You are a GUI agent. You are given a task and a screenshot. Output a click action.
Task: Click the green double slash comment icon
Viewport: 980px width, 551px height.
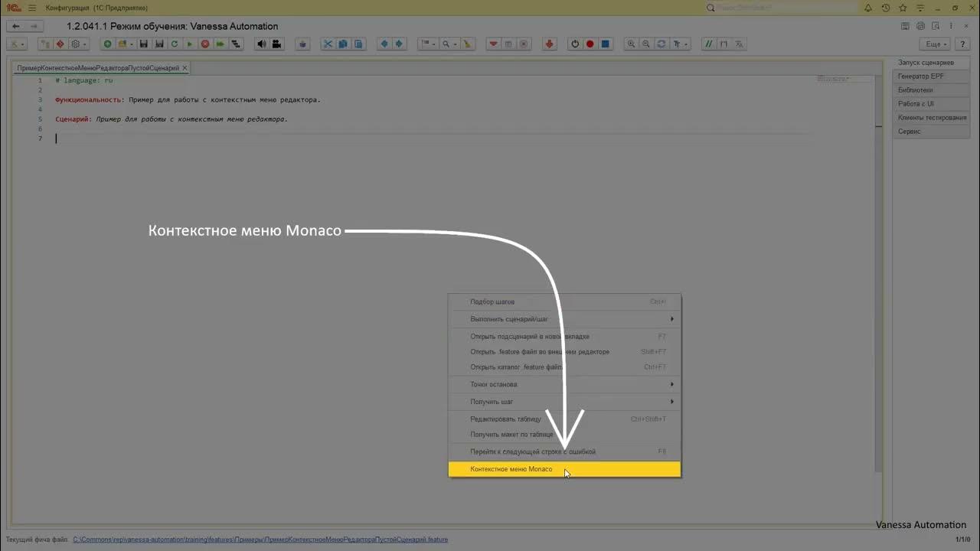point(709,44)
